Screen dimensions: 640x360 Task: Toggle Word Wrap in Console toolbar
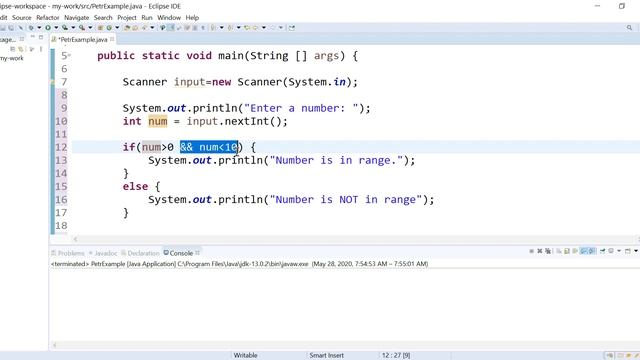click(x=575, y=251)
